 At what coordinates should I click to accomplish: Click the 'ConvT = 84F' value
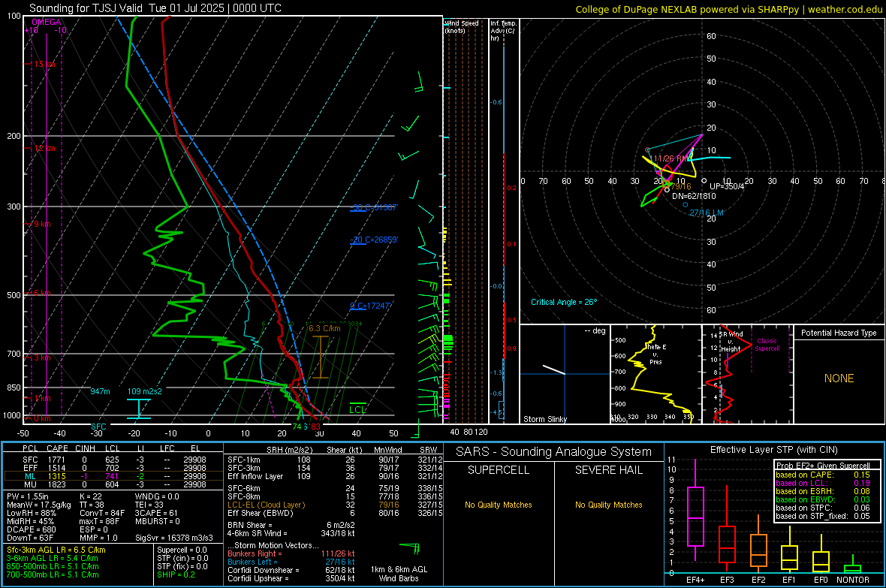tap(102, 514)
